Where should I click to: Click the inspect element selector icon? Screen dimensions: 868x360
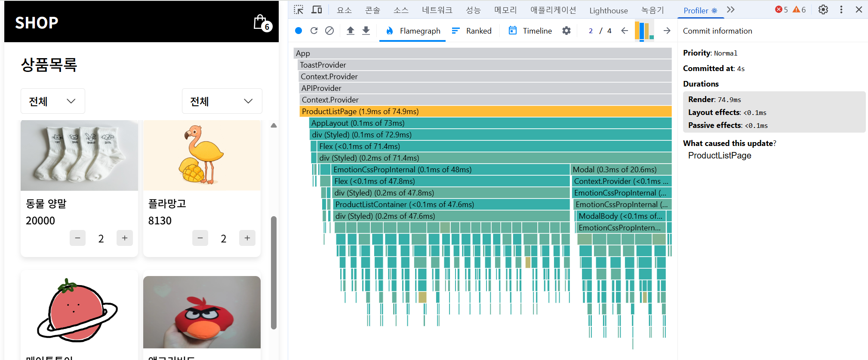[x=299, y=10]
